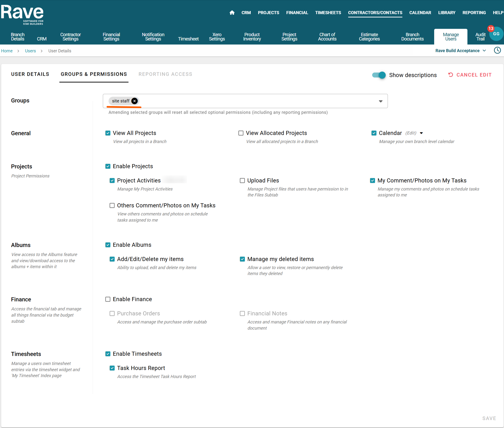Open the Audit Trail tab
This screenshot has height=428, width=504.
pyautogui.click(x=480, y=37)
